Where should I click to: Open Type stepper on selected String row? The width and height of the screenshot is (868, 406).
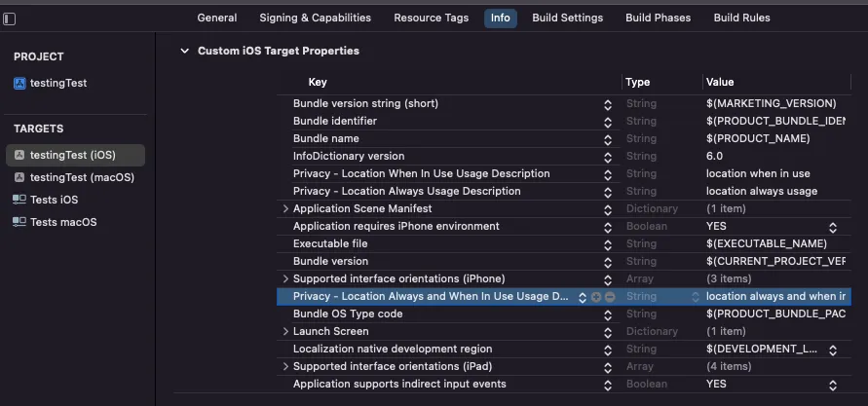click(x=696, y=298)
